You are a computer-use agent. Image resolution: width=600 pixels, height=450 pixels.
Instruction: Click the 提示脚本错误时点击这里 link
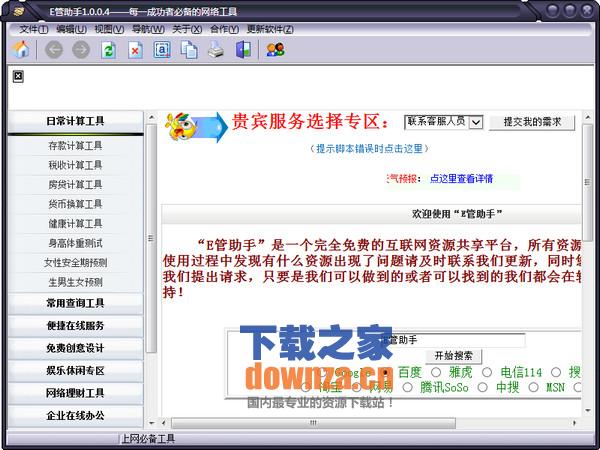pyautogui.click(x=369, y=149)
